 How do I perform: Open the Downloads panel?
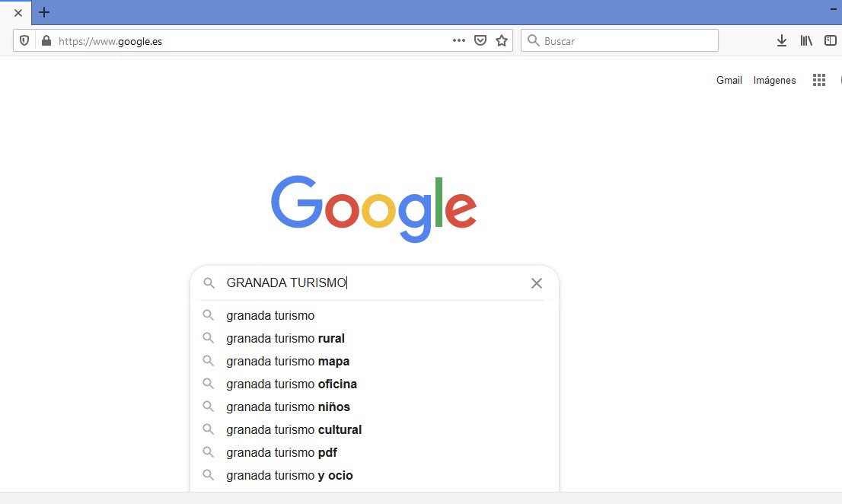(x=782, y=41)
